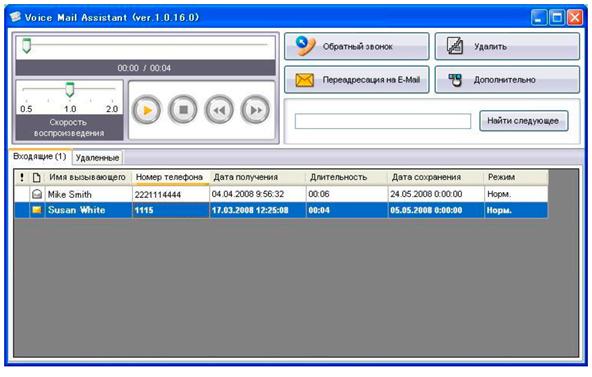Click the exclamation priority column header
The image size is (592, 377).
coord(22,177)
